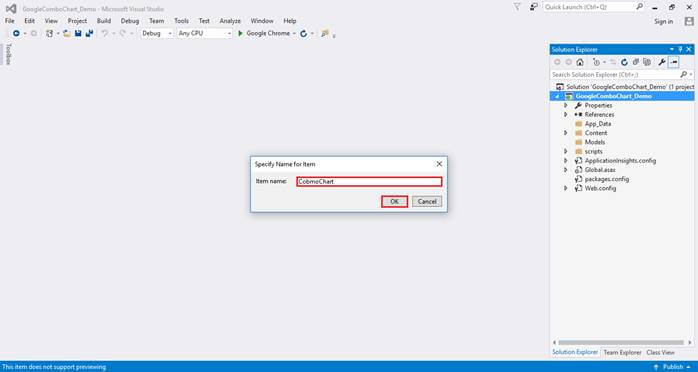Click Cancel in Specify Name dialog
The width and height of the screenshot is (698, 372).
[427, 202]
